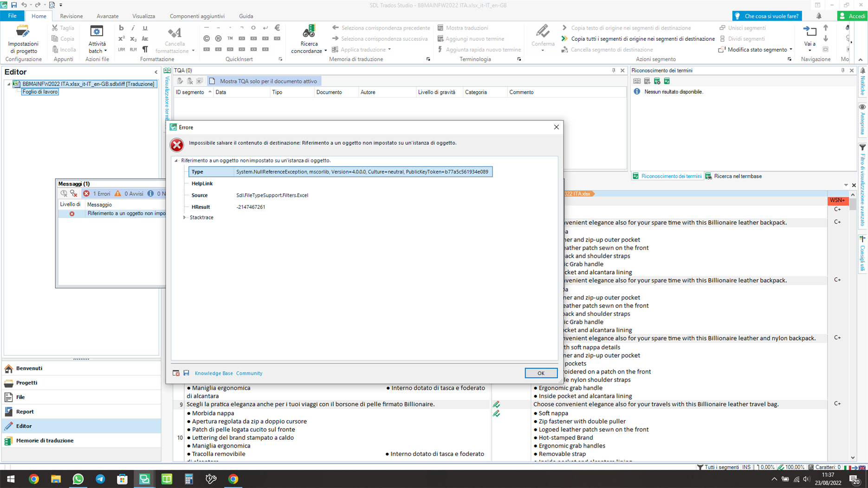Apply superscript formatting

[x=121, y=39]
